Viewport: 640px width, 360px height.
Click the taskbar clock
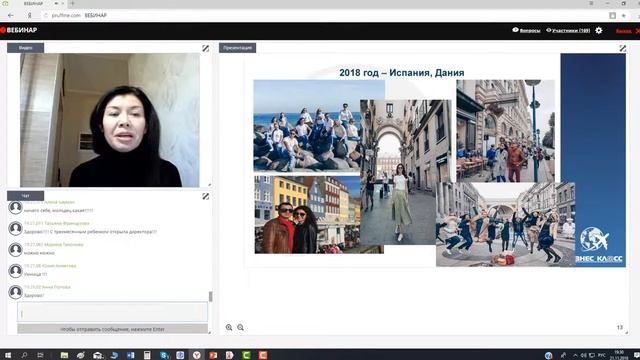(619, 355)
